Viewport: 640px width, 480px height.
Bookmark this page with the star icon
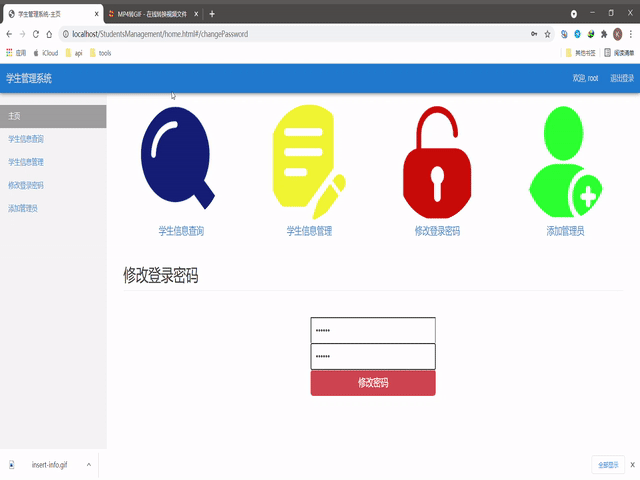(547, 34)
